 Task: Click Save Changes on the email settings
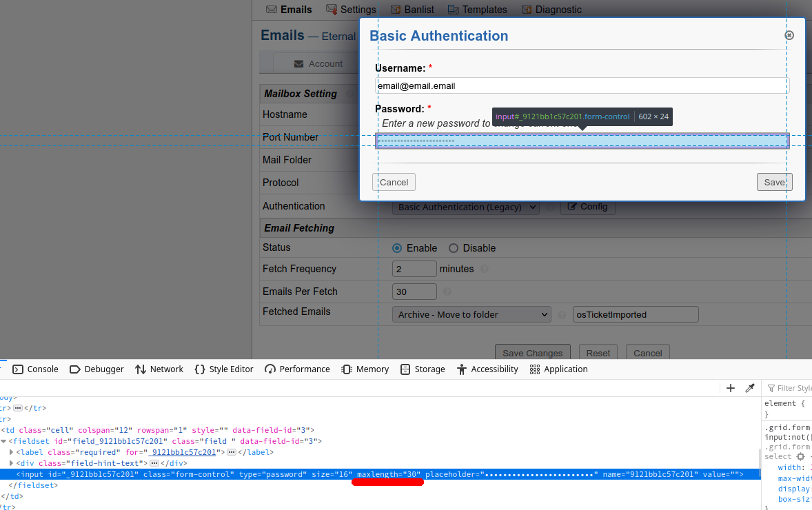click(532, 352)
